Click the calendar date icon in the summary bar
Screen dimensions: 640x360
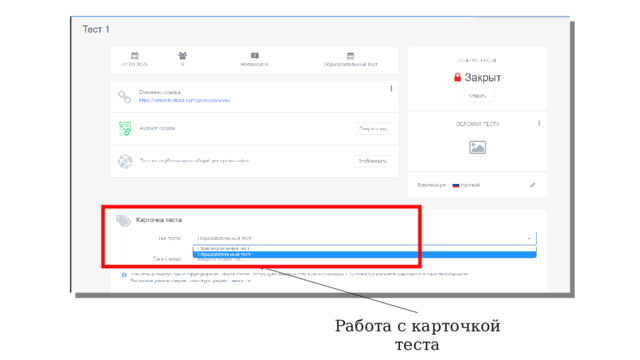click(135, 56)
